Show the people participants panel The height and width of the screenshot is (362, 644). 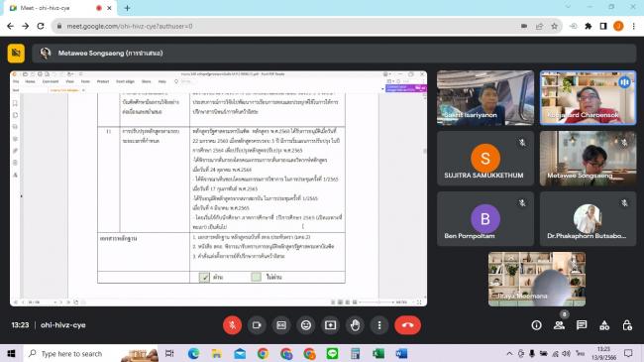(x=559, y=325)
